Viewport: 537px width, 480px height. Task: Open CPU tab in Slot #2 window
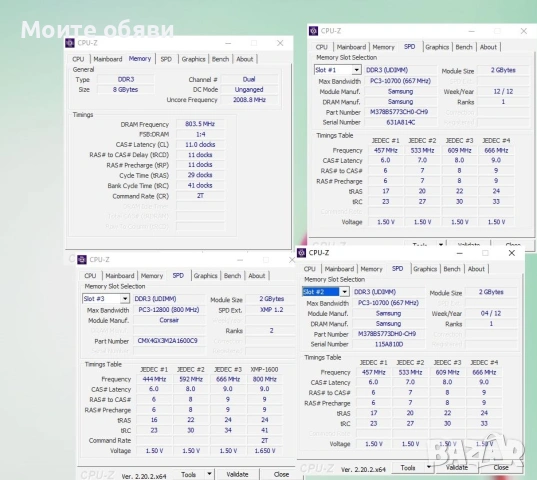tap(309, 269)
